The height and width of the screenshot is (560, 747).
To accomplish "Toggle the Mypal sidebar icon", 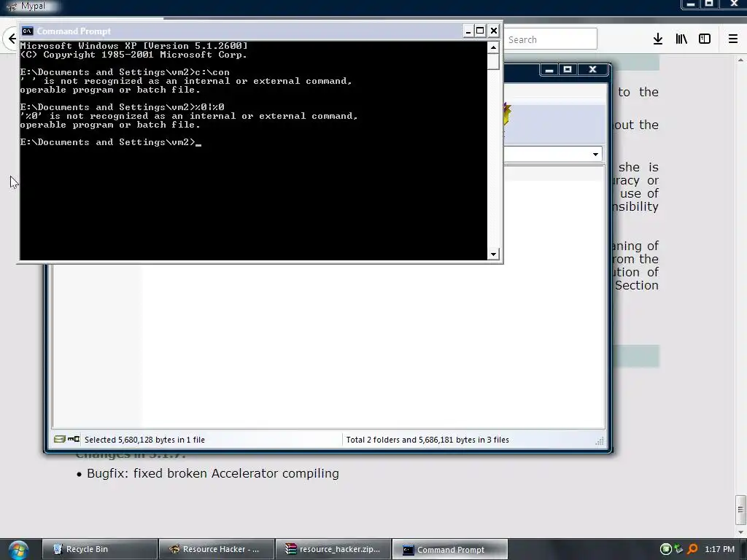I will [x=705, y=39].
